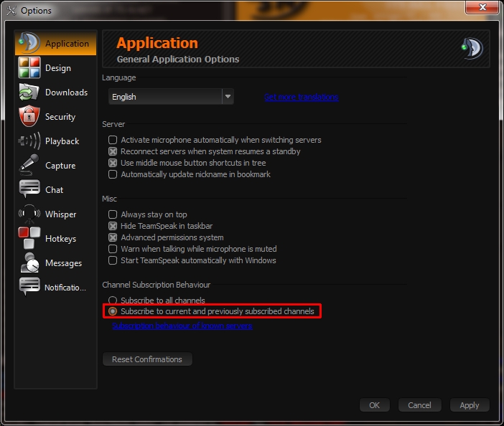Confirm with the OK button
The width and height of the screenshot is (504, 426).
375,405
